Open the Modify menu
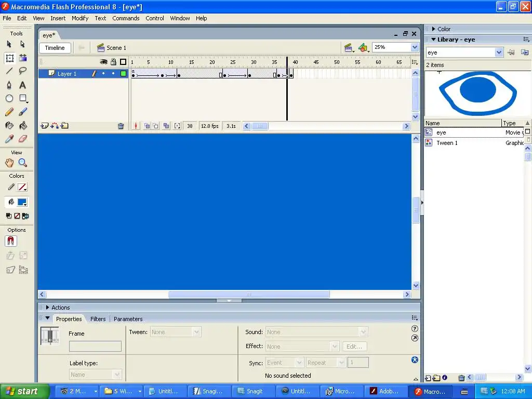The image size is (532, 399). [x=80, y=18]
